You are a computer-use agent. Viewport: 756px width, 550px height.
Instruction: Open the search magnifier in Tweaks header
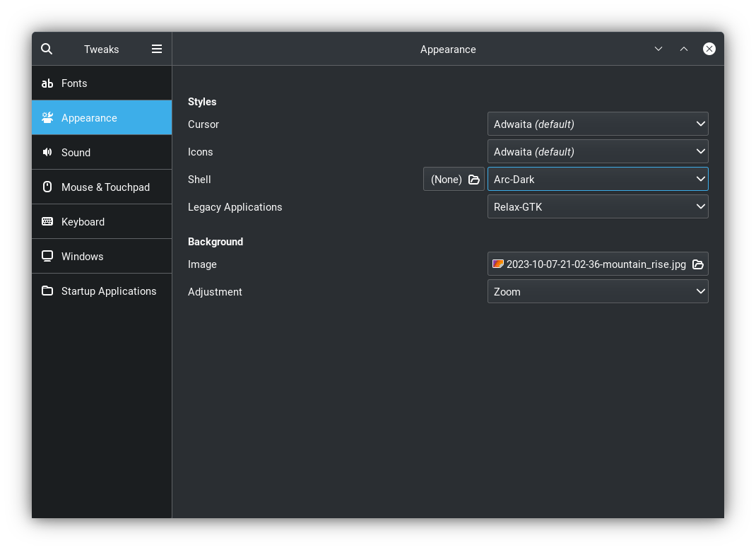click(47, 49)
